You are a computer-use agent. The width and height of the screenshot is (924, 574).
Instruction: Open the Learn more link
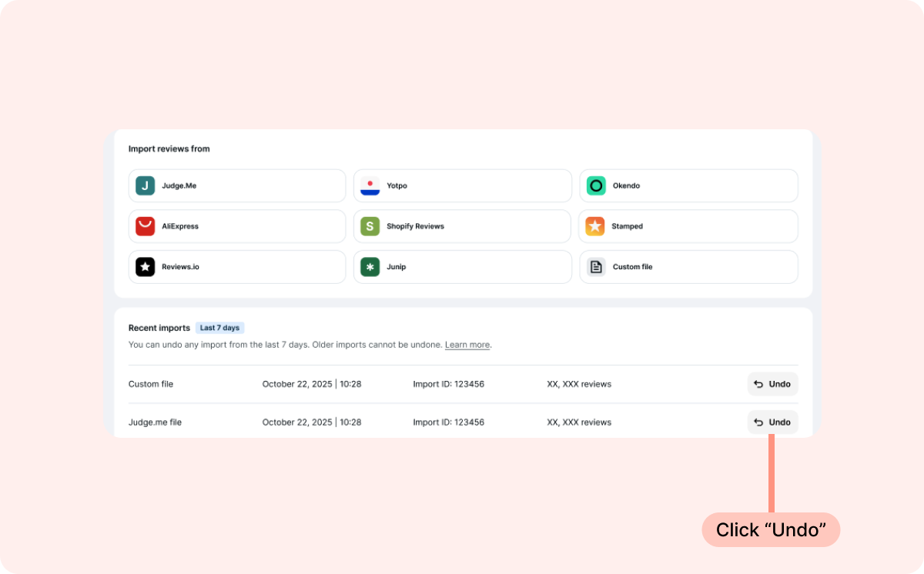click(x=467, y=345)
